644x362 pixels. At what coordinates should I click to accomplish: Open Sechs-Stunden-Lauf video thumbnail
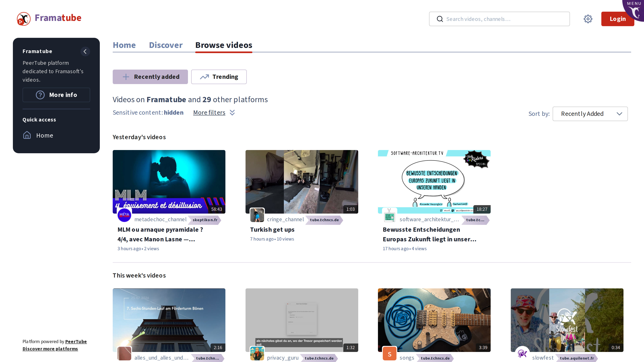[x=169, y=320]
